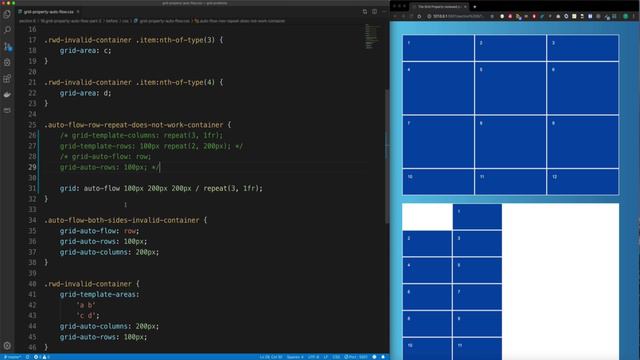
Task: Click the 'row' value on line 35
Action: (x=129, y=231)
